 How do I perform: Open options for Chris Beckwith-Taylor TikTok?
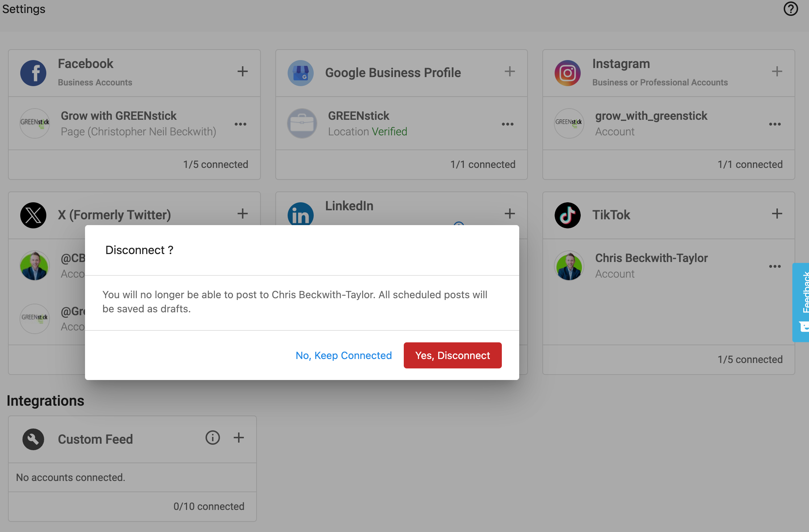pos(775,266)
